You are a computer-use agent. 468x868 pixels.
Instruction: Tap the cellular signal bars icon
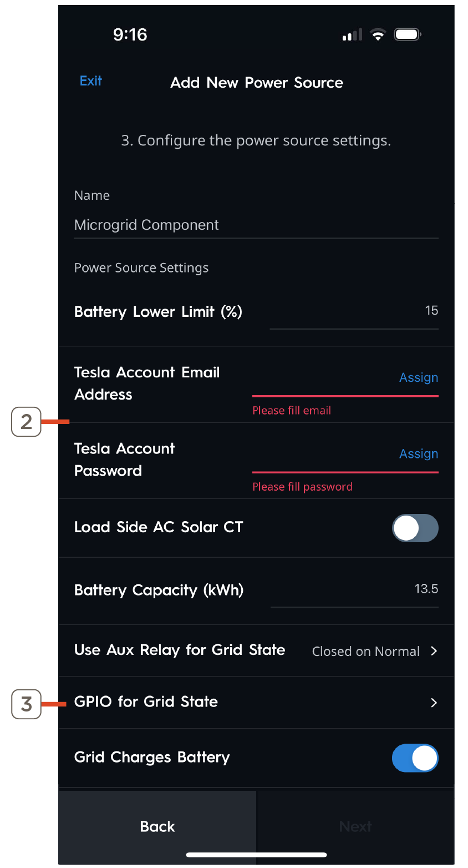(x=352, y=35)
